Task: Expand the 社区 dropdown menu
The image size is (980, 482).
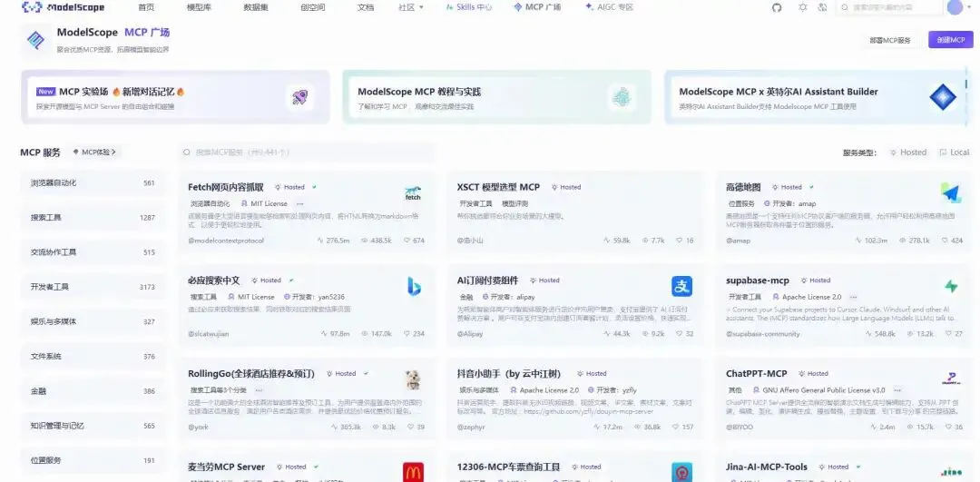Action: tap(411, 7)
